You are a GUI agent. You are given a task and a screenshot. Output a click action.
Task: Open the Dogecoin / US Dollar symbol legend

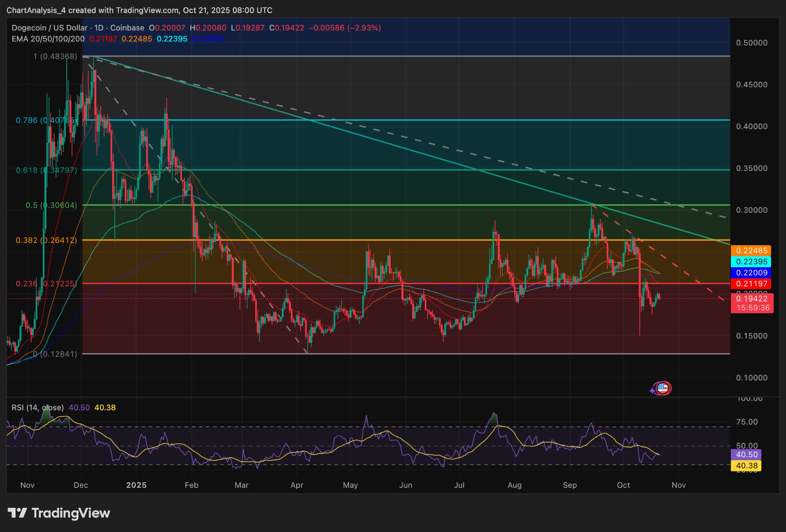tap(49, 28)
